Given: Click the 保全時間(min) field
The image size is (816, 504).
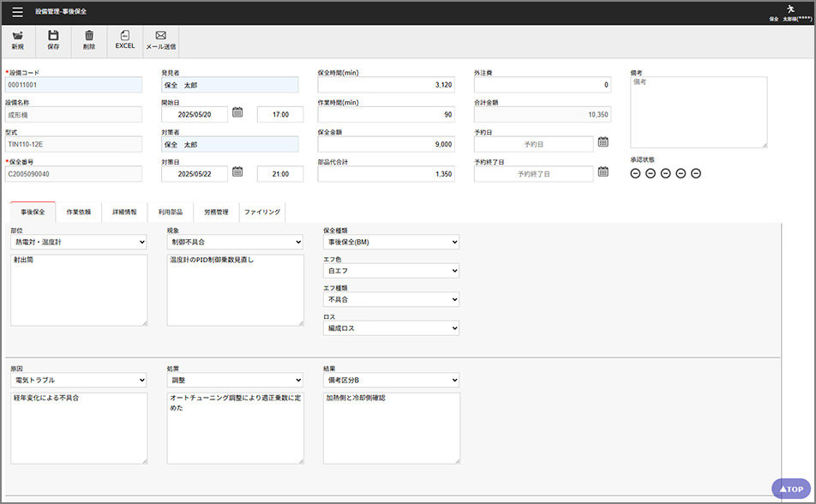Looking at the screenshot, I should coord(386,85).
